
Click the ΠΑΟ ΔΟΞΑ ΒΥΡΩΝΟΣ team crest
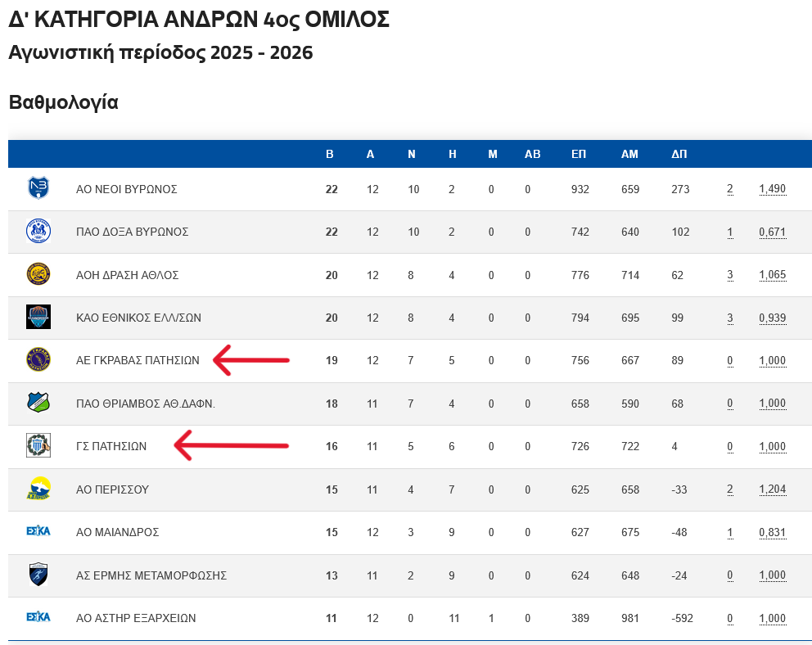click(x=38, y=232)
